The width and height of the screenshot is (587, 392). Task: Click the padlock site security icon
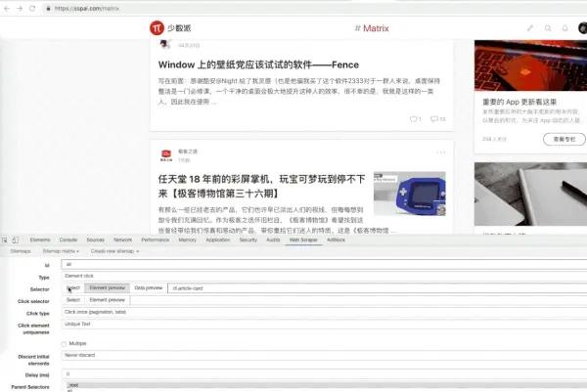48,8
